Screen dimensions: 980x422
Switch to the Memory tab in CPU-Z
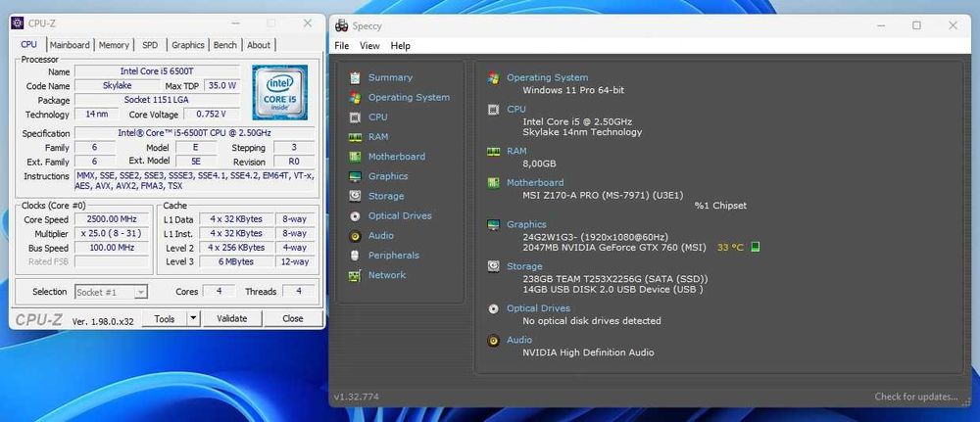[x=114, y=45]
